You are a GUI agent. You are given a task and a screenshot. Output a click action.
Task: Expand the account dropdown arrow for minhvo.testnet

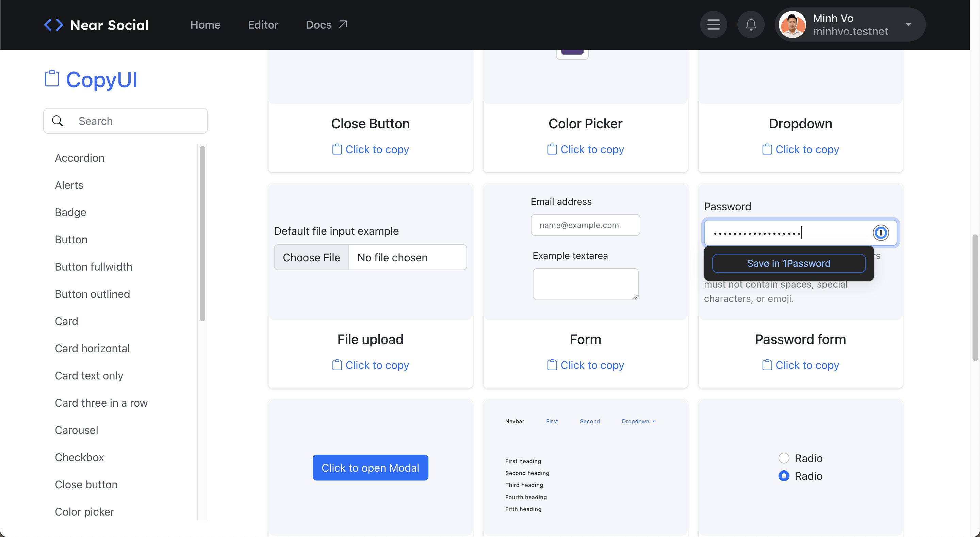[x=908, y=25]
